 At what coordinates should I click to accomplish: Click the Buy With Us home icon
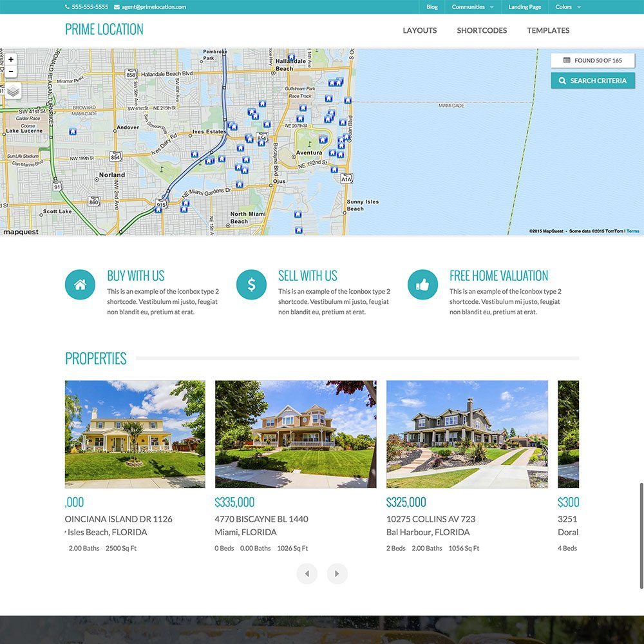coord(80,284)
